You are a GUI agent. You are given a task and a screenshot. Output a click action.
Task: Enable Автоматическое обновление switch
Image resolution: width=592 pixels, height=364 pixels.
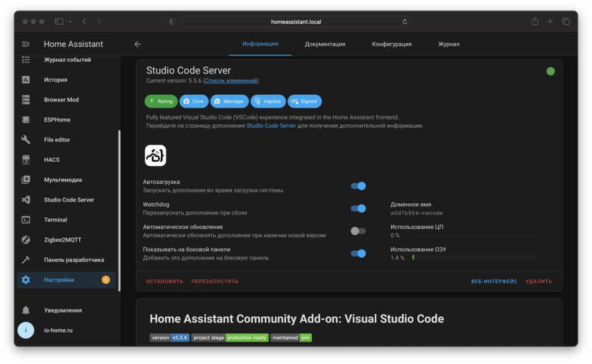coord(358,231)
